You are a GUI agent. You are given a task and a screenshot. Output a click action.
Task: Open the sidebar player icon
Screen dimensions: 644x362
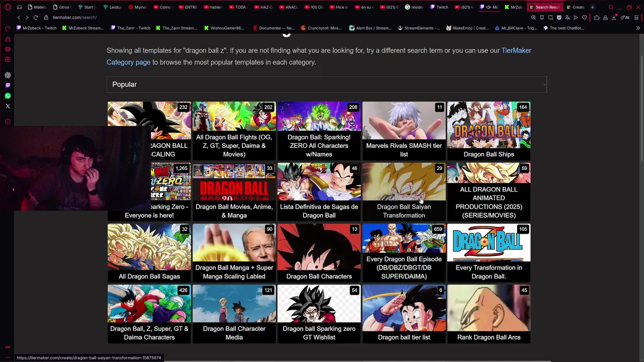[8, 122]
